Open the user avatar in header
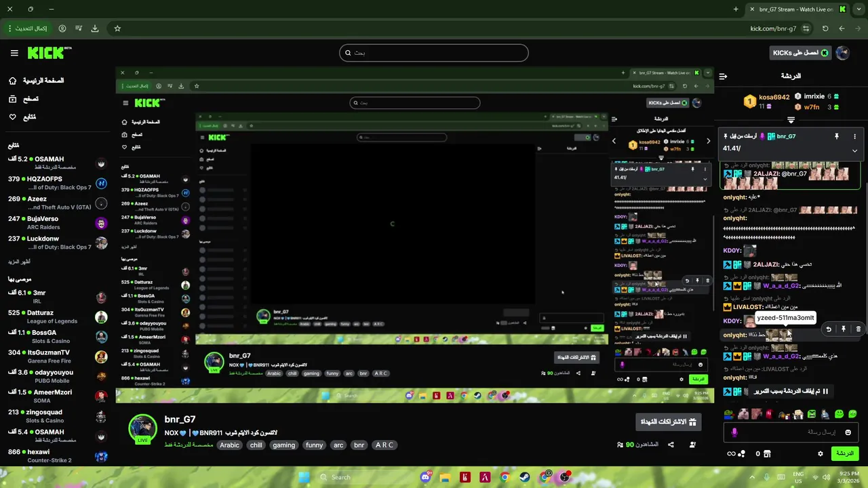The width and height of the screenshot is (868, 488). tap(843, 53)
